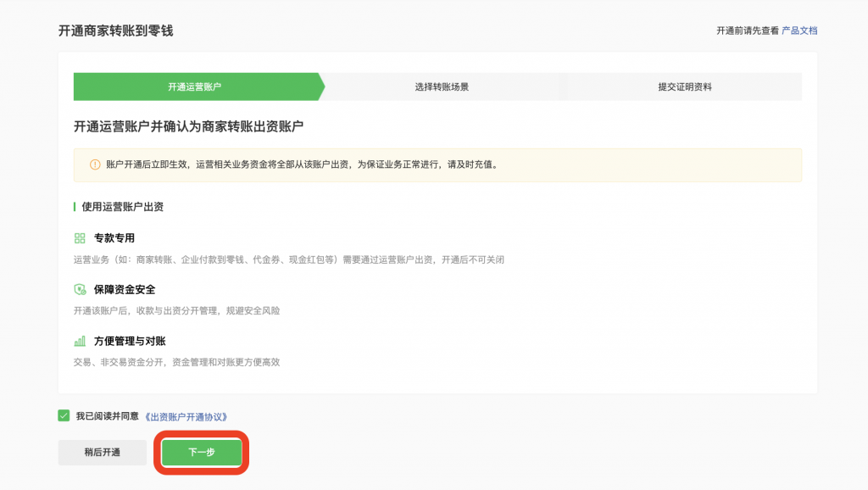This screenshot has width=868, height=490.
Task: Select the 选择转账场景 step tab
Action: (x=442, y=86)
